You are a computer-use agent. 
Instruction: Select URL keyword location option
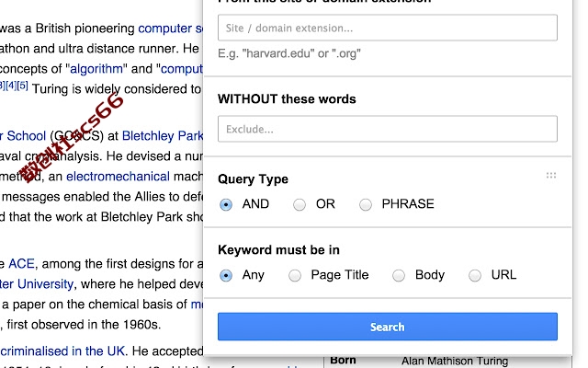click(x=475, y=276)
